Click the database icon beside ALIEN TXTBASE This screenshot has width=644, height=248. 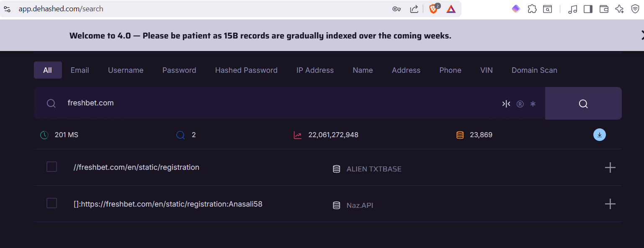point(336,169)
